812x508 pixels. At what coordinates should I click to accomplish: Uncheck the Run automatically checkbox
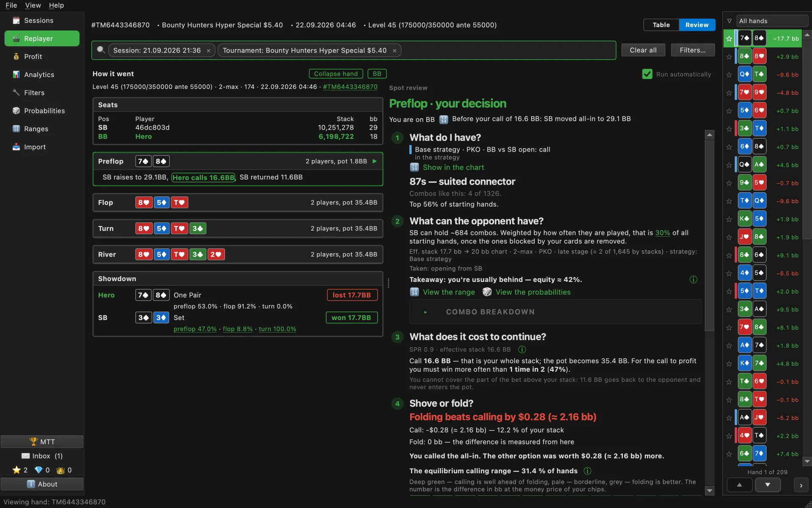pos(647,74)
